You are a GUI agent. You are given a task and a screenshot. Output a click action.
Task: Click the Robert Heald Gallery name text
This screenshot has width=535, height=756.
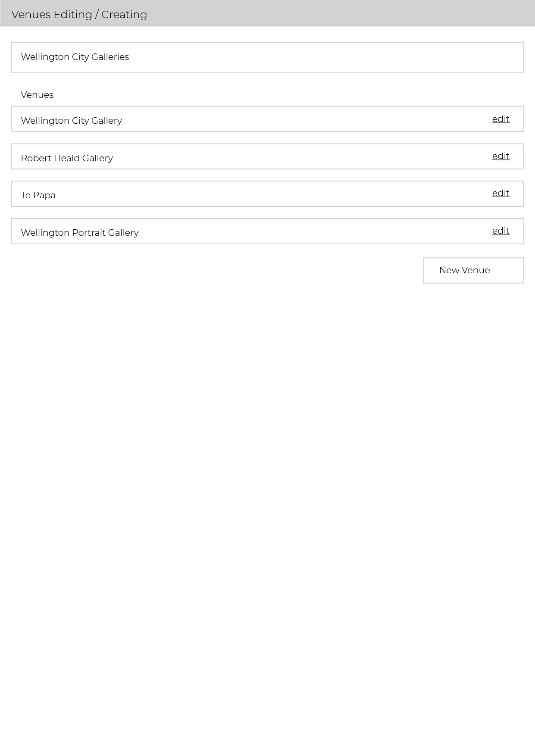67,158
